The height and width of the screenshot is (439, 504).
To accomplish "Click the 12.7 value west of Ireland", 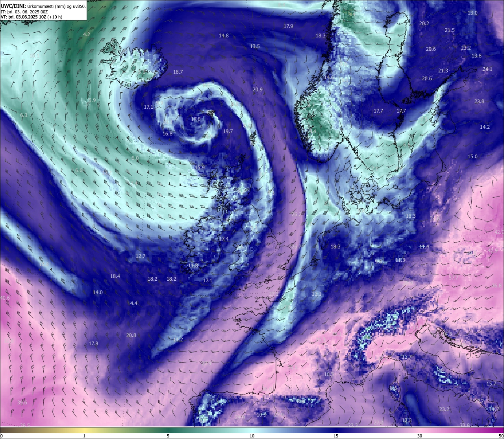I will (x=141, y=256).
